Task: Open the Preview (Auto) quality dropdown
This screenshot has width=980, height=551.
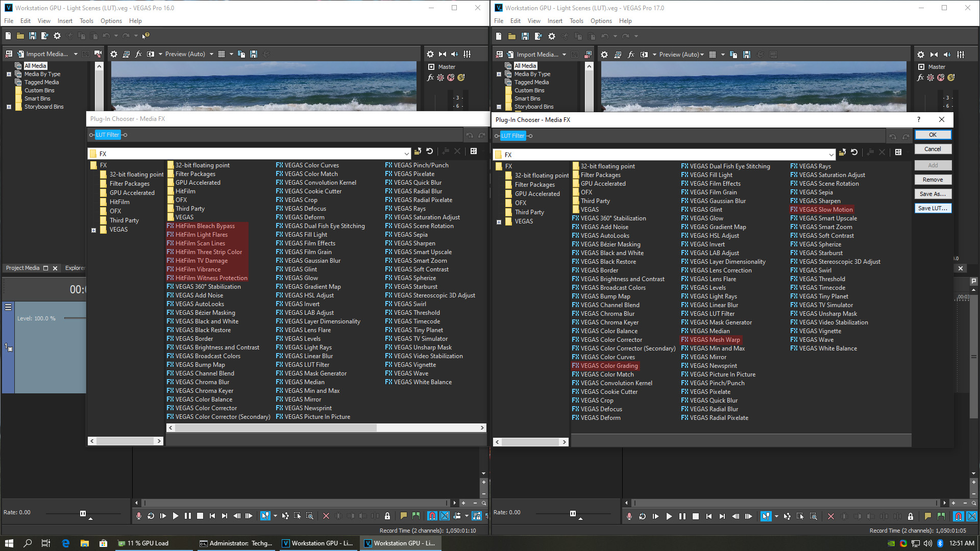Action: pos(186,54)
